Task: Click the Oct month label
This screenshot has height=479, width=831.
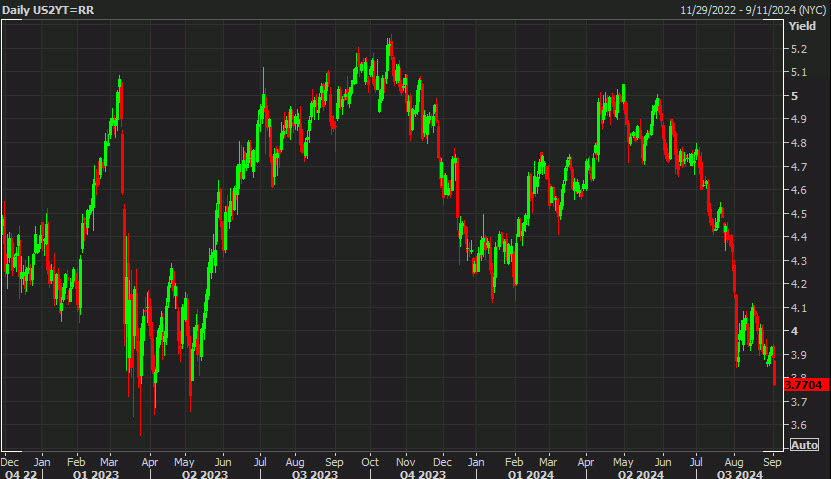Action: point(370,462)
